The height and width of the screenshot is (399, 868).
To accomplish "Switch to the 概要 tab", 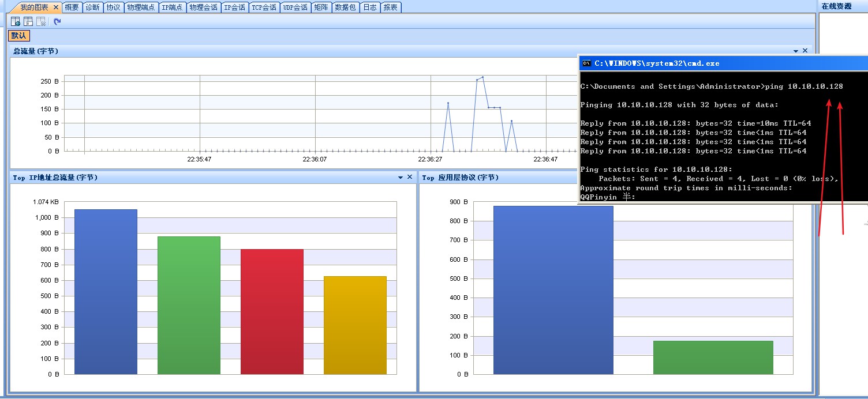I will 72,7.
